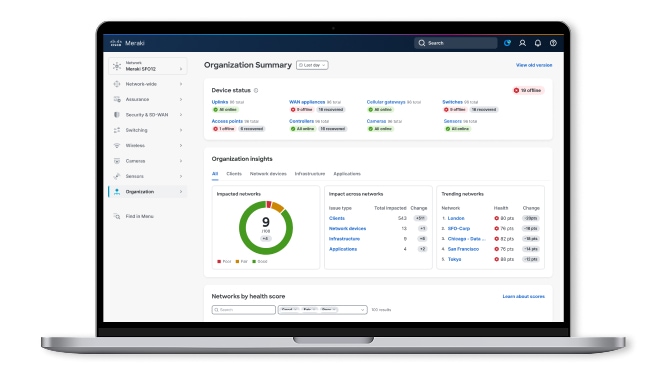Open the Switches device status link

[x=452, y=102]
